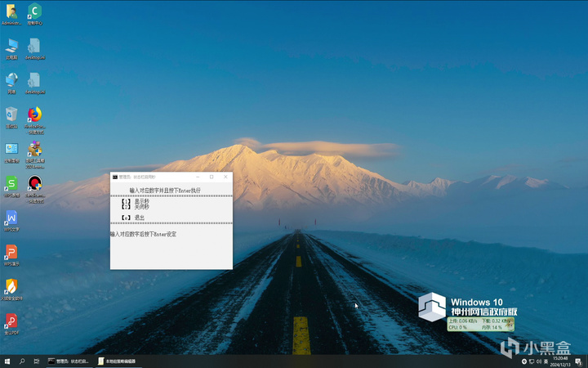Select the red 金山PDF shortcut
588x368 pixels.
(11, 324)
